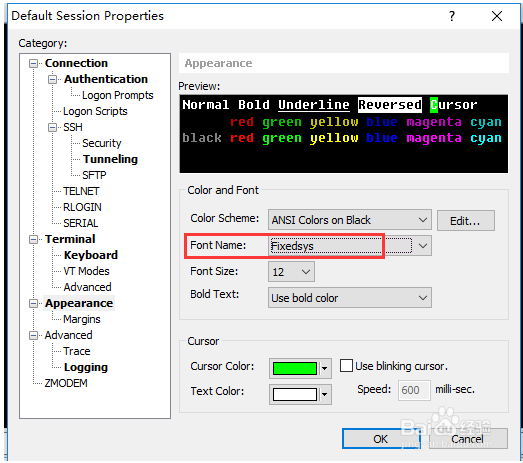
Task: Open SSH Security settings
Action: (102, 143)
